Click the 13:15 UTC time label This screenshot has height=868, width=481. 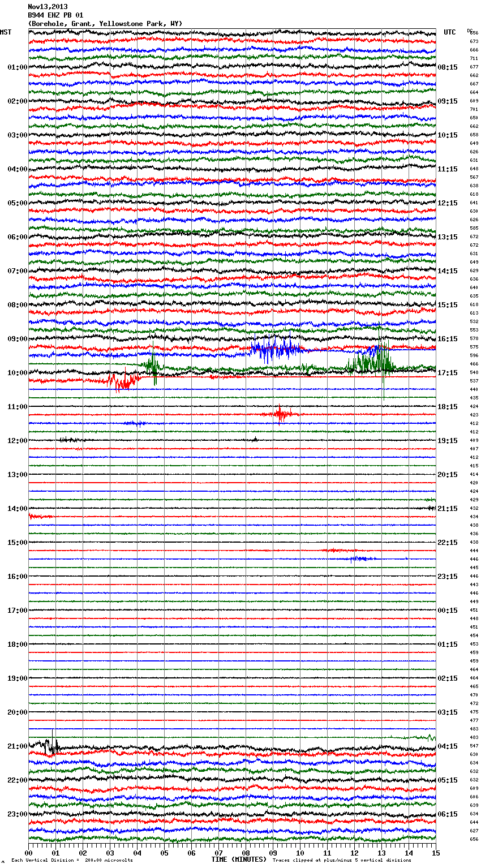[448, 237]
